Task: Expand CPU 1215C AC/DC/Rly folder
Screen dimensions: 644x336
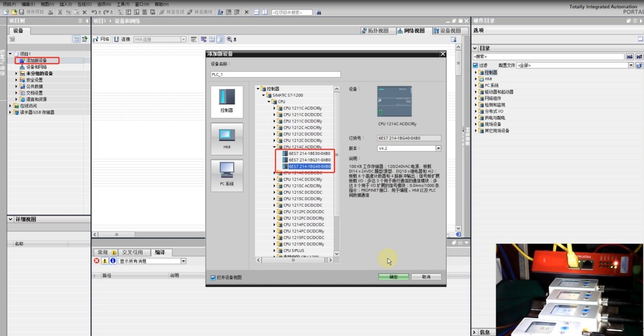Action: tap(275, 186)
